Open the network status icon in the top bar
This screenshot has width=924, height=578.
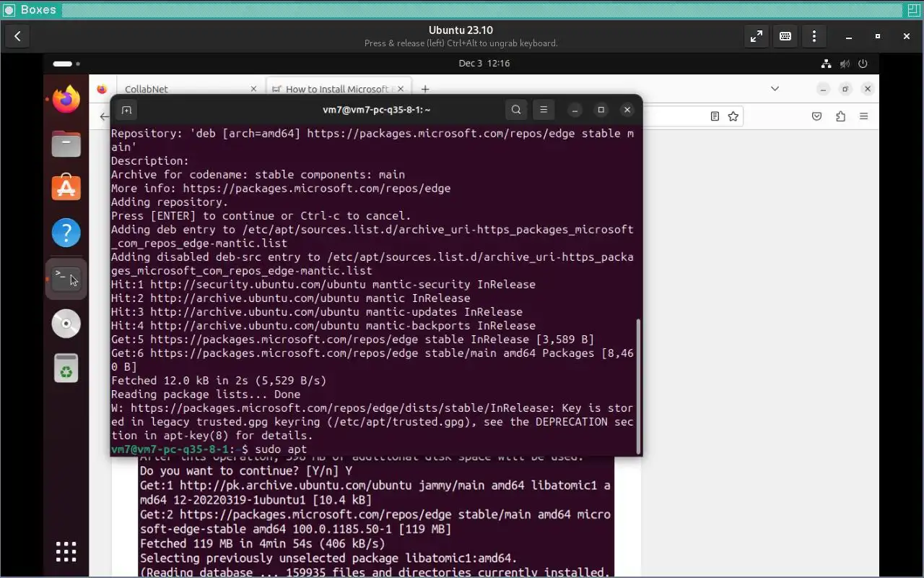point(827,64)
